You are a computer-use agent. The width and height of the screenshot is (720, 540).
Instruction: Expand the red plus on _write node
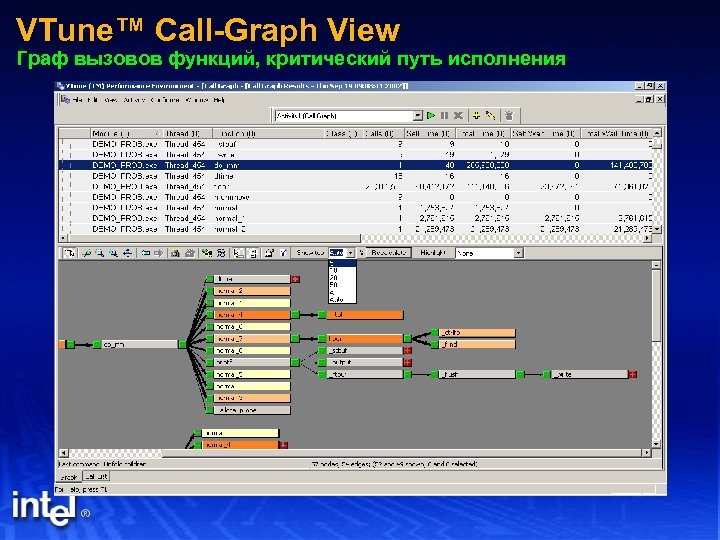tap(633, 375)
